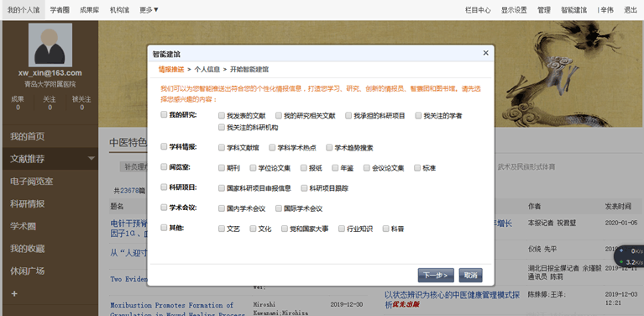The width and height of the screenshot is (644, 316).
Task: Open 学者圈 in top navigation
Action: (60, 10)
